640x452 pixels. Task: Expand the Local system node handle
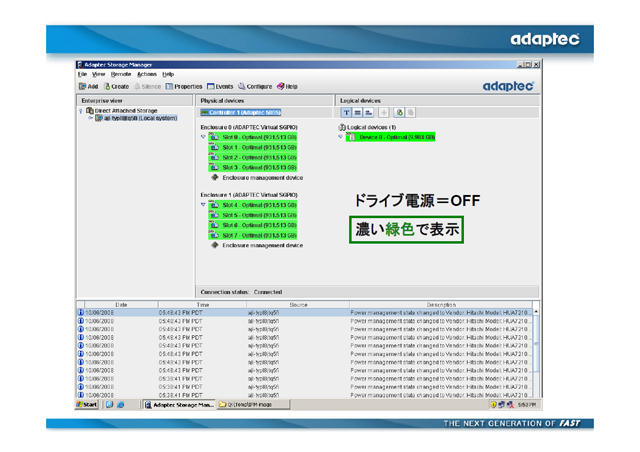coord(91,118)
